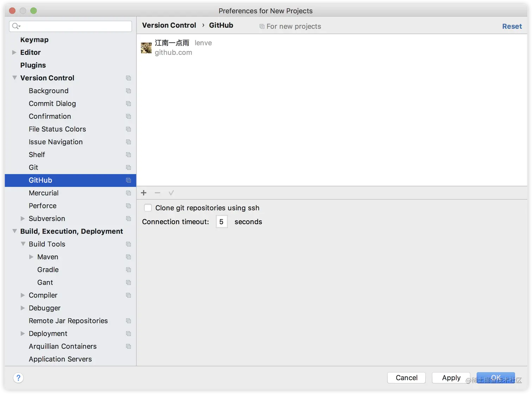Click the project-level icon beside Commit Dialog
The width and height of the screenshot is (532, 394).
[128, 104]
